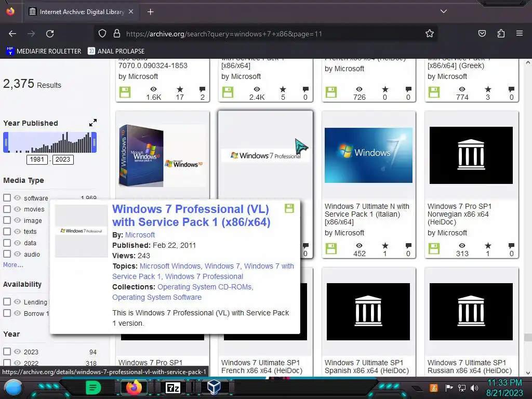532x399 pixels.
Task: Go back to the previous page
Action: click(12, 34)
